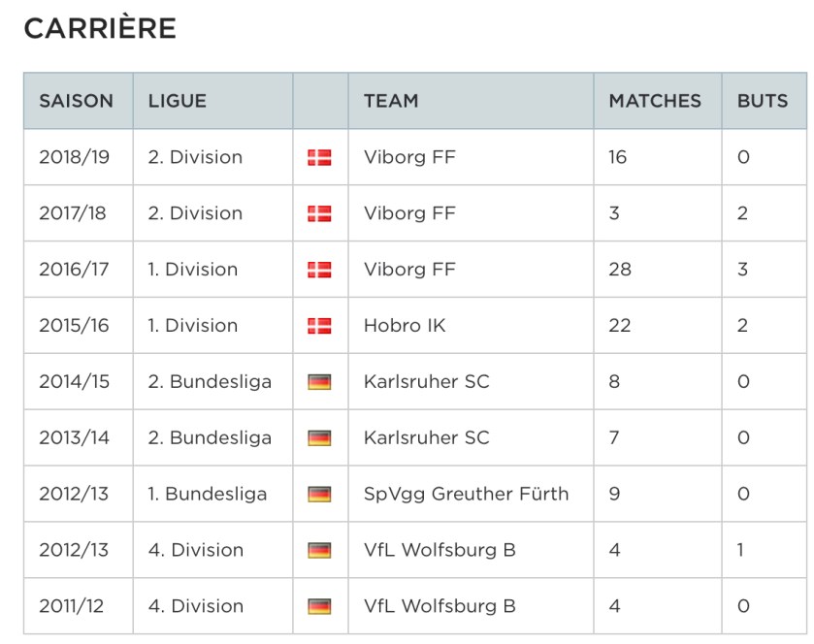Click the German flag in the 2012/13 Wolfsburg row

[319, 551]
